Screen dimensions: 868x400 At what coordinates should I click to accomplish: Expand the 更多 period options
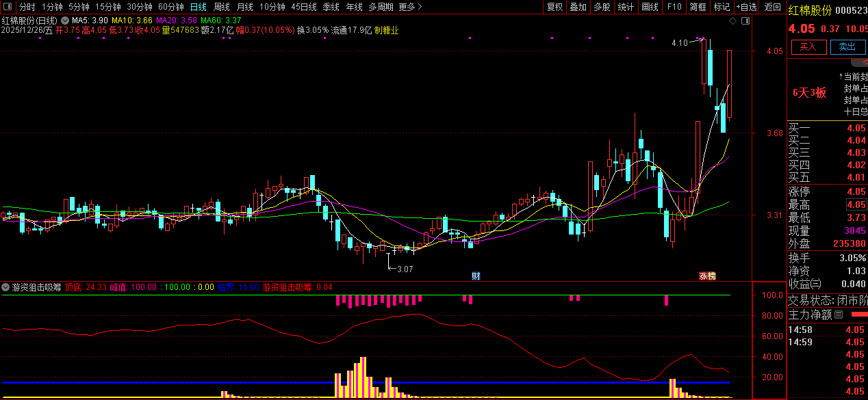(x=410, y=7)
